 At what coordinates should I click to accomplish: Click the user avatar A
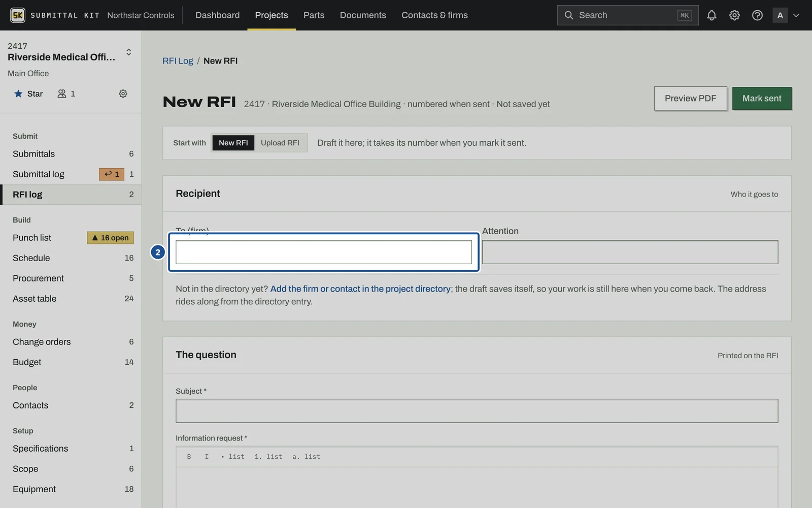click(780, 15)
